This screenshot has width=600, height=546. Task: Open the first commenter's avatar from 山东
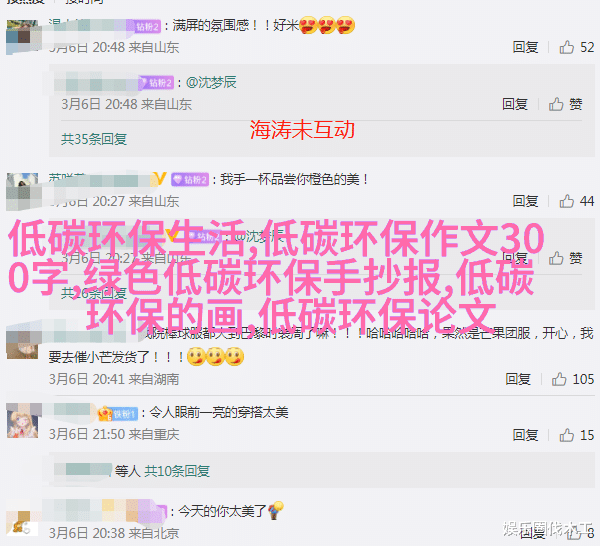pos(23,36)
